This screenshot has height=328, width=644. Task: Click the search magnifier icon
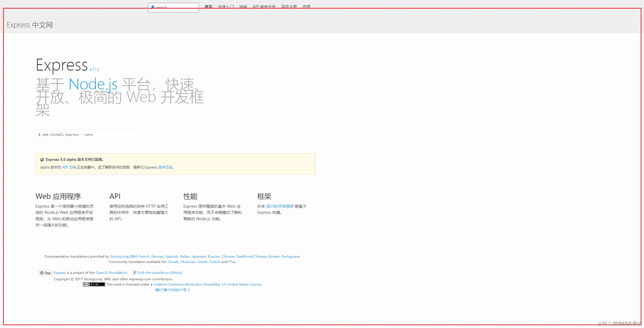(x=153, y=7)
